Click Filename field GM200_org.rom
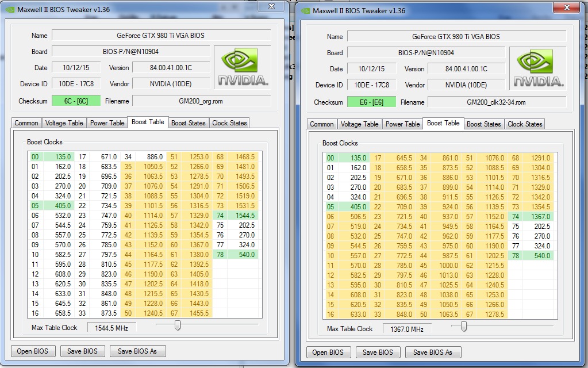The width and height of the screenshot is (588, 368). 201,101
